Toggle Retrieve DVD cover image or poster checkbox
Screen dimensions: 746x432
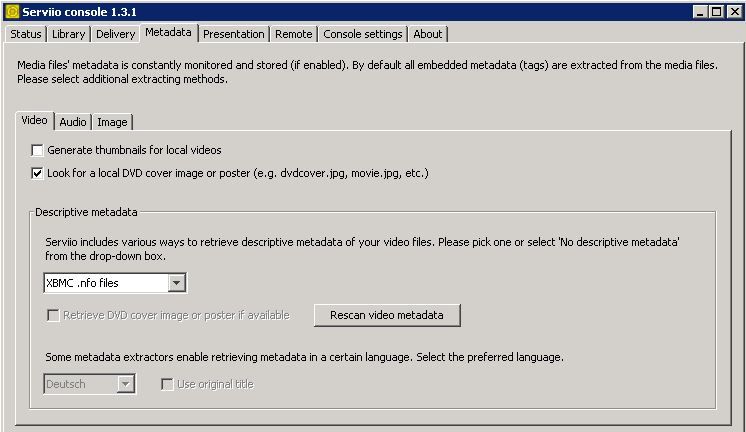pyautogui.click(x=53, y=315)
